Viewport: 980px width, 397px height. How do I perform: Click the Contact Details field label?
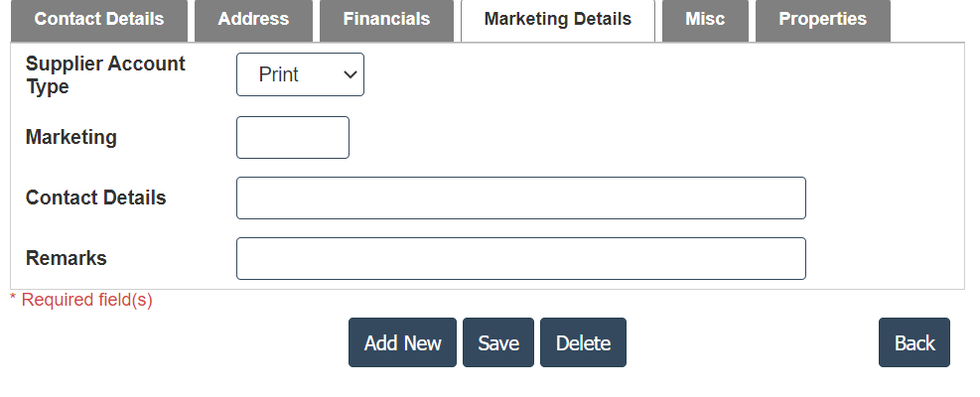pos(96,198)
